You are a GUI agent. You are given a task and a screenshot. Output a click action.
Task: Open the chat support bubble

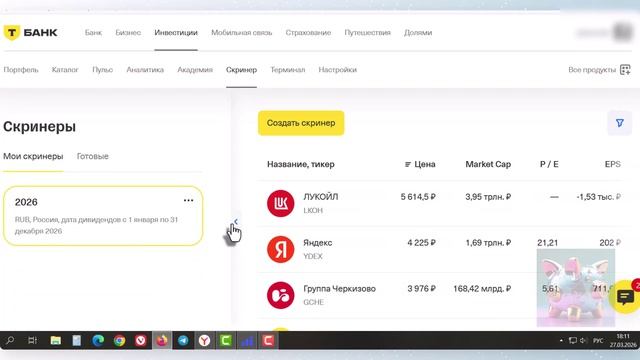(x=625, y=297)
